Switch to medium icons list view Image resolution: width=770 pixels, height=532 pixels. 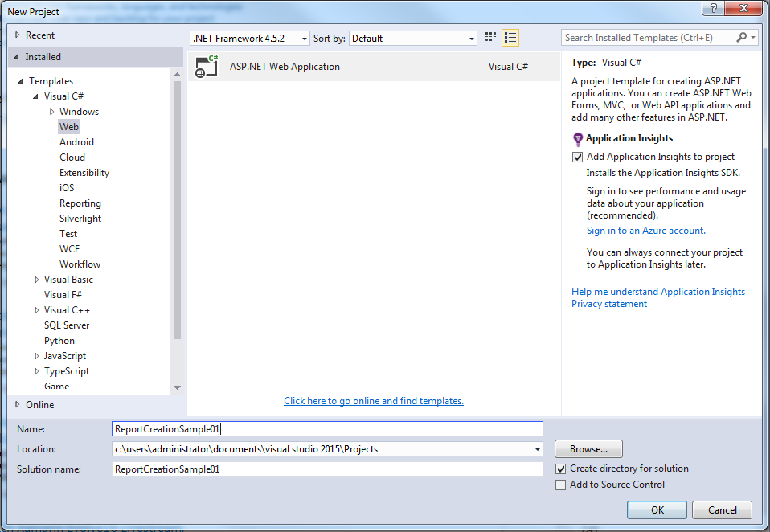click(x=510, y=38)
